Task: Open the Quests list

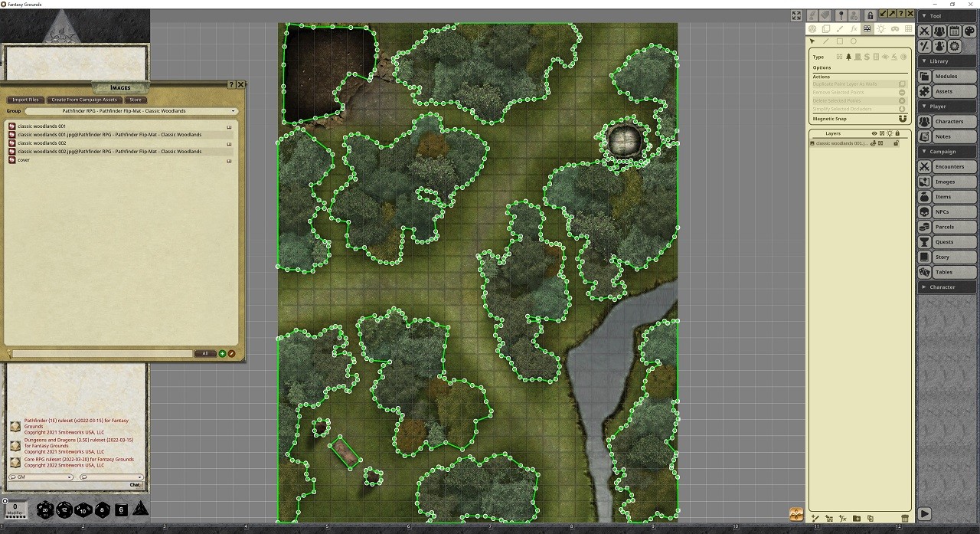Action: pos(947,241)
